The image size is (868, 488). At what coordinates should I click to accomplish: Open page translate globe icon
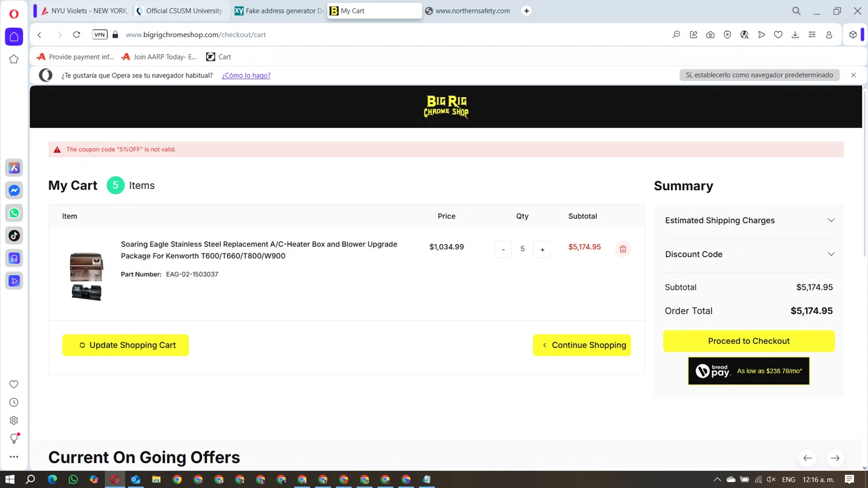tap(744, 35)
